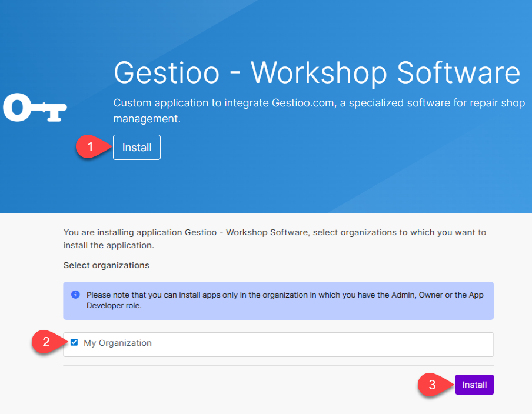The width and height of the screenshot is (532, 414).
Task: Click the Gestioo - Workshop Software title
Action: pos(317,73)
